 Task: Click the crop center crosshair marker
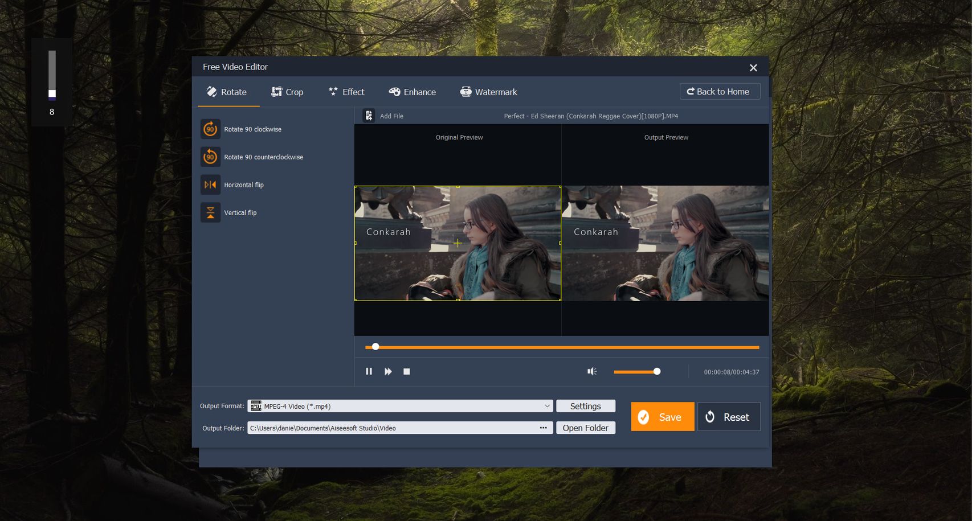point(458,243)
